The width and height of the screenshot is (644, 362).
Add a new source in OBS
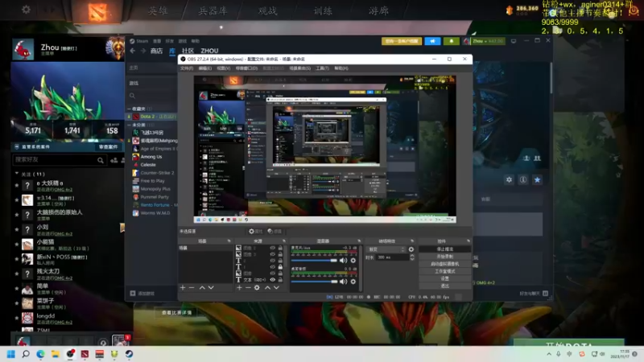(x=239, y=288)
